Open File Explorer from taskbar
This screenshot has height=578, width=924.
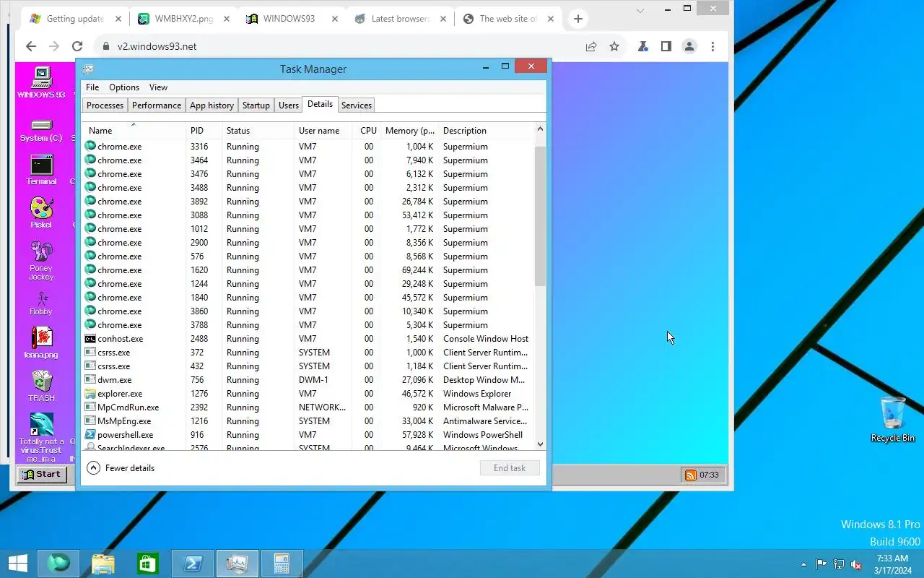103,563
